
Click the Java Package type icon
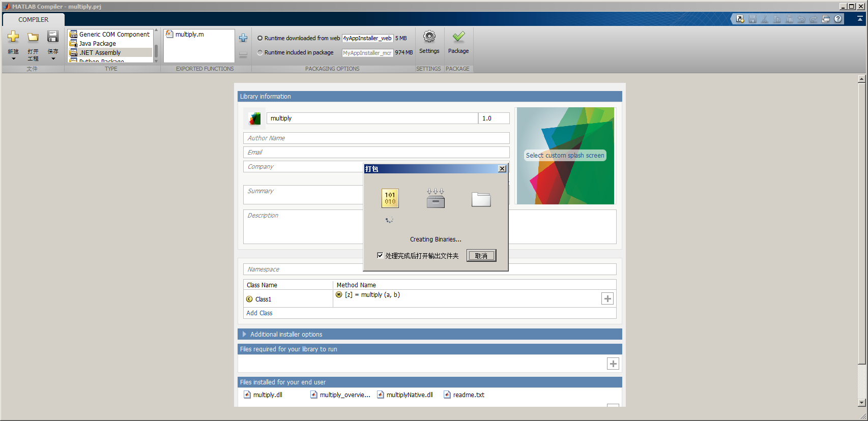tap(74, 43)
